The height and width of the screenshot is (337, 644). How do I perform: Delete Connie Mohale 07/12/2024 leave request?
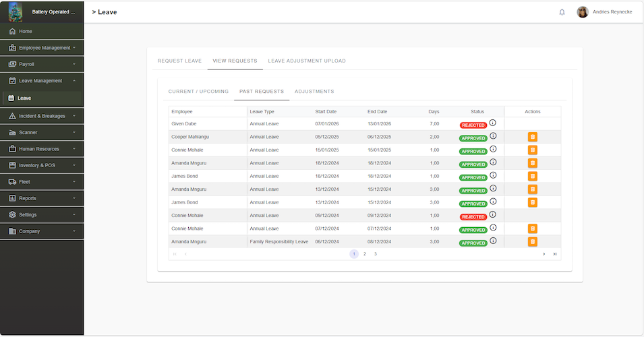click(x=533, y=229)
